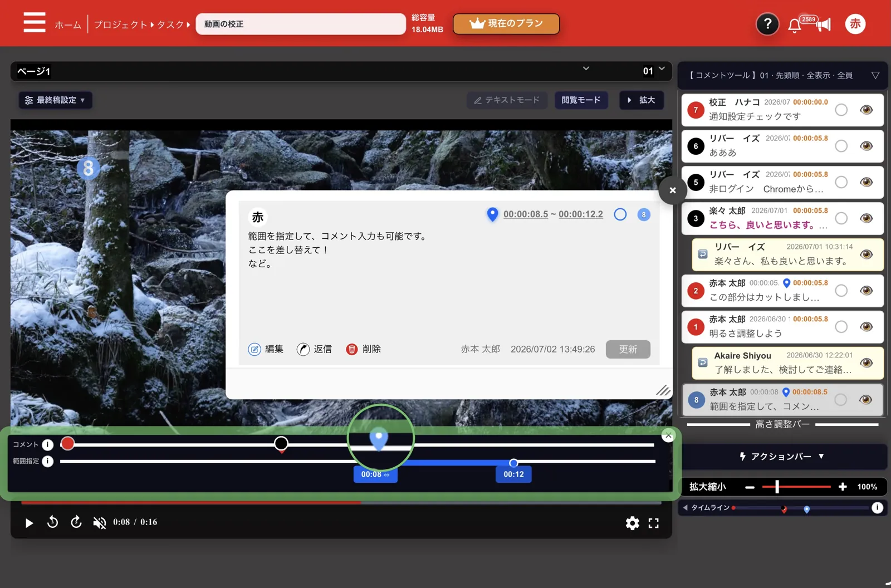The width and height of the screenshot is (891, 588).
Task: Mark comment 6 complete with its circle
Action: tap(841, 146)
